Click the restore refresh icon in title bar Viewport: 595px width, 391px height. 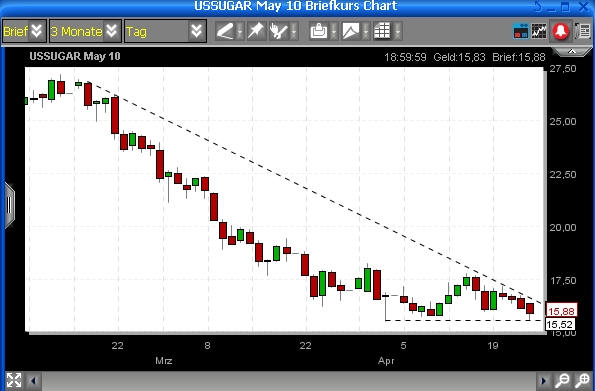[538, 6]
